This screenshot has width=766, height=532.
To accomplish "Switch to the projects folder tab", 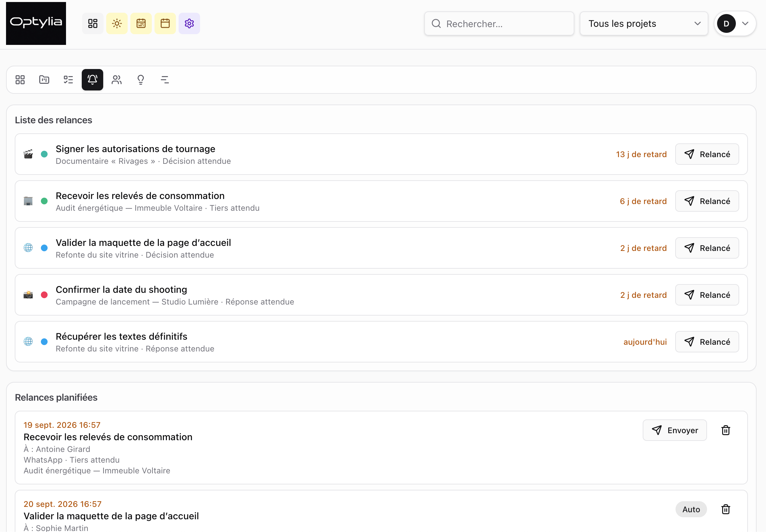I will (44, 80).
